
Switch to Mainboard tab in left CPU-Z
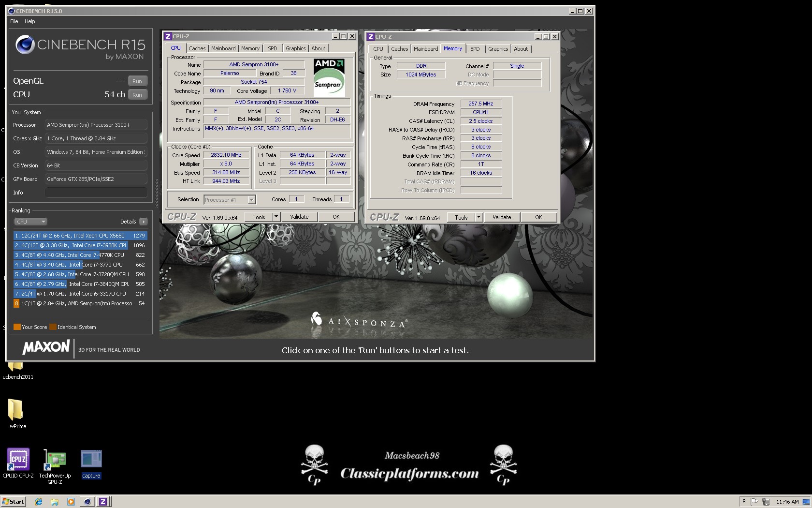[223, 48]
